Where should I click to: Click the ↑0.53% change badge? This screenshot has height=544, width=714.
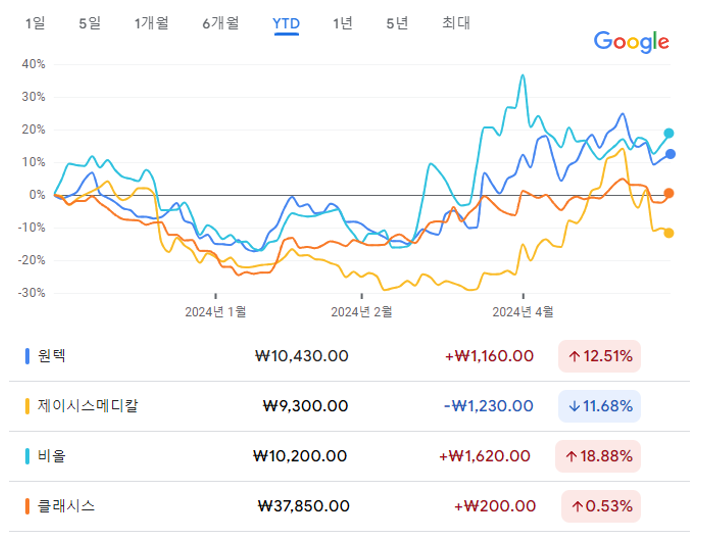[x=601, y=506]
